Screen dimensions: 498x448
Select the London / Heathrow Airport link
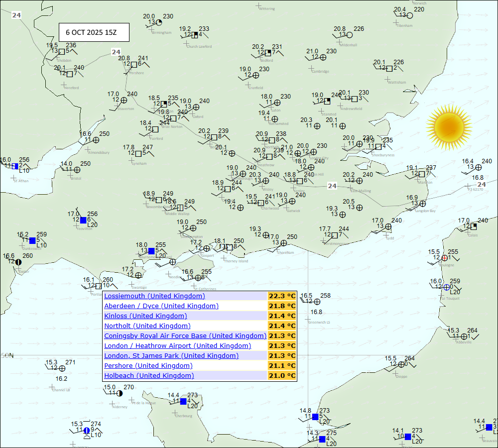point(177,346)
